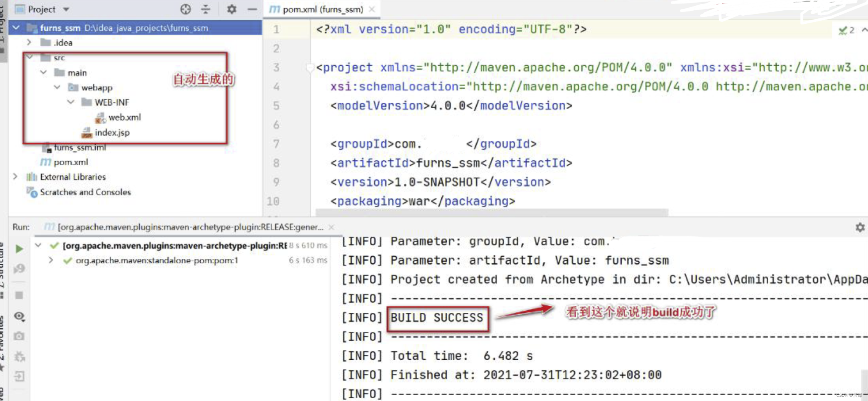This screenshot has width=868, height=401.
Task: Click the rerun failed tests wrench icon
Action: (19, 269)
